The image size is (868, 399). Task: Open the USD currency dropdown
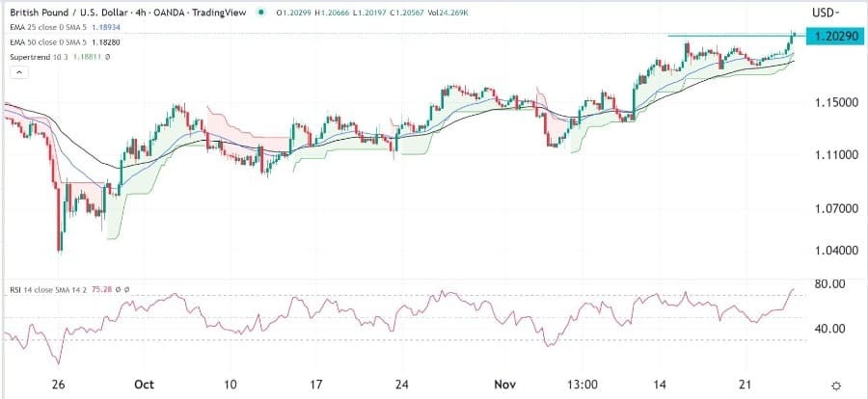826,13
